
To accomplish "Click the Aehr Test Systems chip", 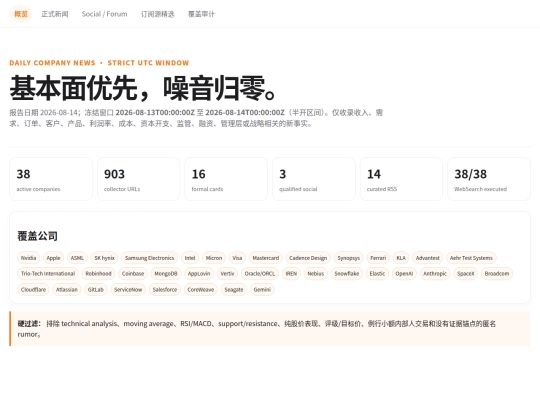I will [471, 258].
